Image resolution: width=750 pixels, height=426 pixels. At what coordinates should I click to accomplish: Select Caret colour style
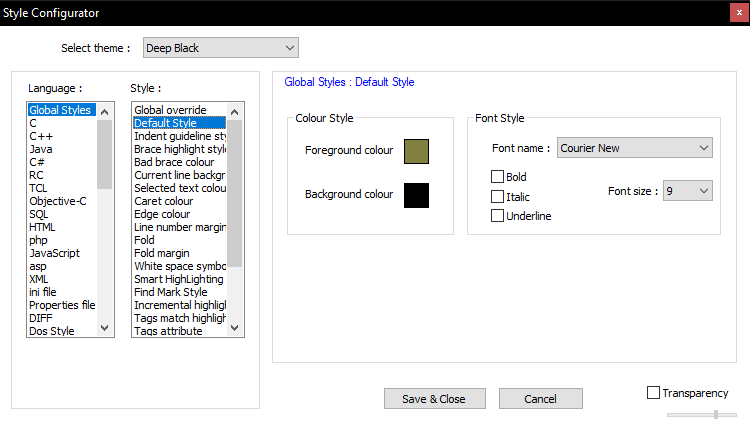tap(179, 201)
